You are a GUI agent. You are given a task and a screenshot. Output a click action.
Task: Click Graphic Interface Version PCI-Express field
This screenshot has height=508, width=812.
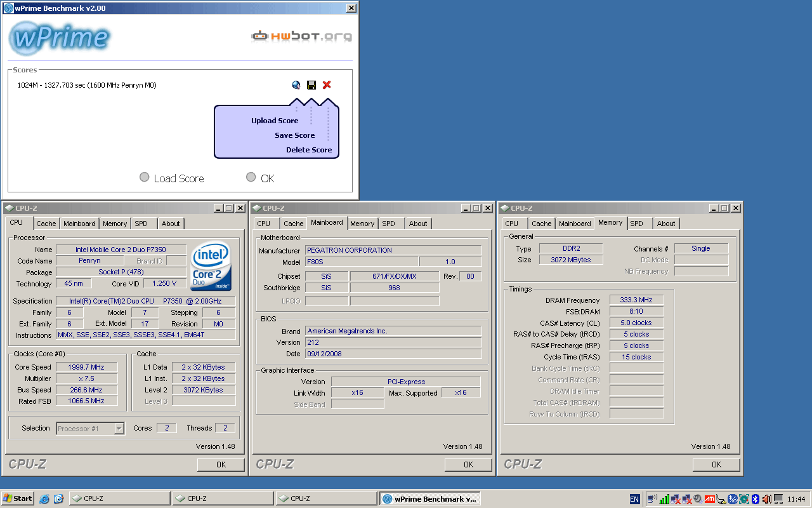pos(406,382)
